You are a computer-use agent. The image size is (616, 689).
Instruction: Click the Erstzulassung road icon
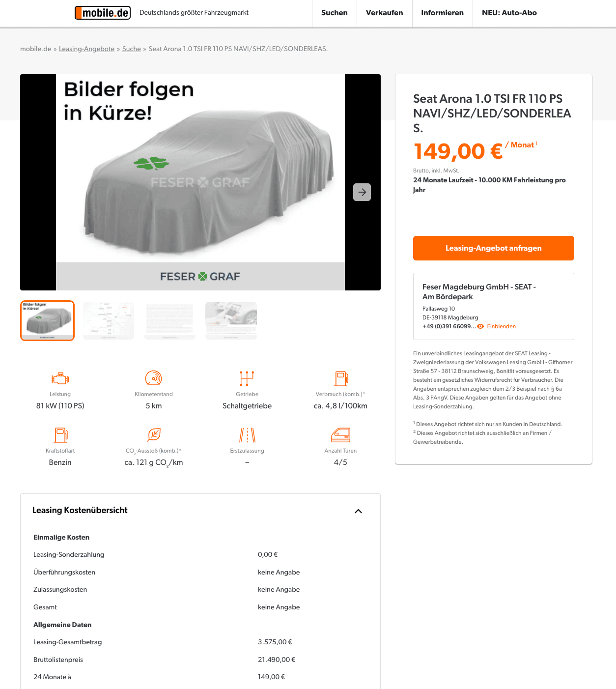click(x=247, y=435)
